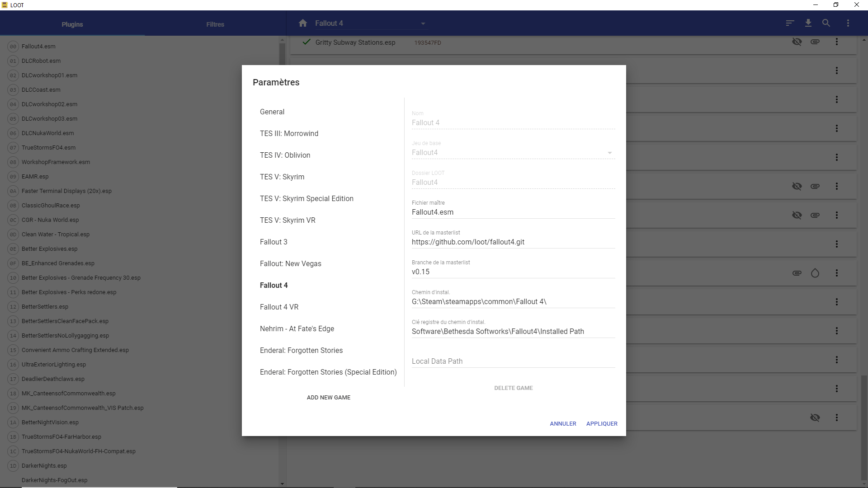Click the ANNULER button
Image resolution: width=868 pixels, height=488 pixels.
tap(563, 423)
